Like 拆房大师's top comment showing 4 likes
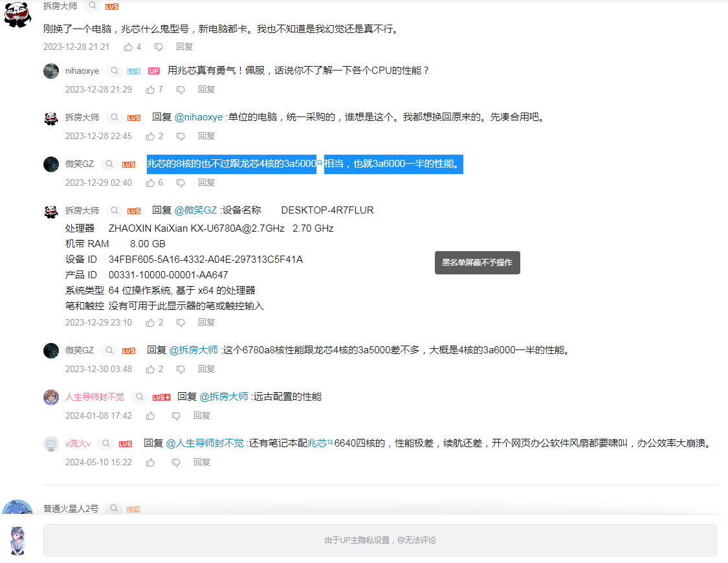Viewport: 728px width, 563px height. (x=129, y=47)
